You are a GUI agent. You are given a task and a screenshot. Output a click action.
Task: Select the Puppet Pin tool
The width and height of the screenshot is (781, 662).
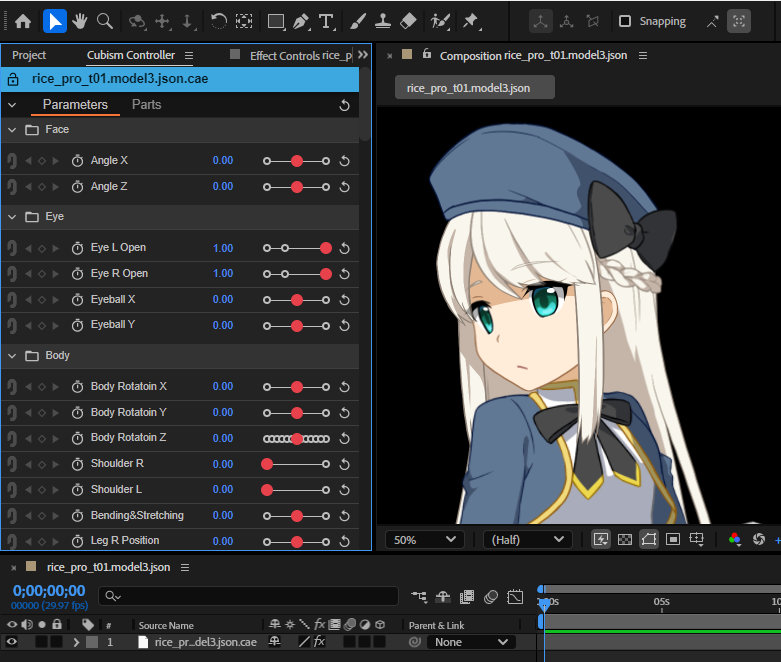click(x=471, y=21)
